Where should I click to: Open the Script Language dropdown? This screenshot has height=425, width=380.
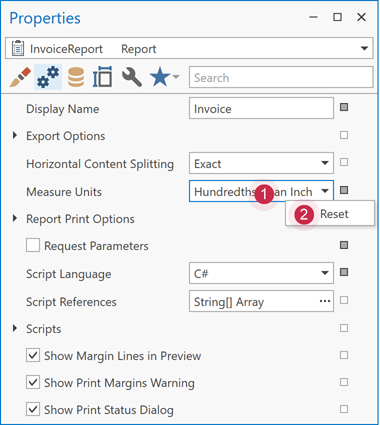(261, 273)
